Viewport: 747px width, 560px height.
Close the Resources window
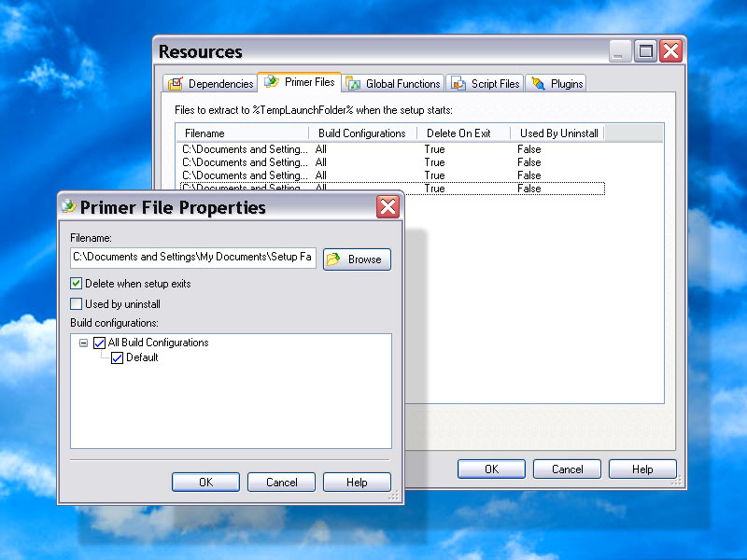point(671,51)
